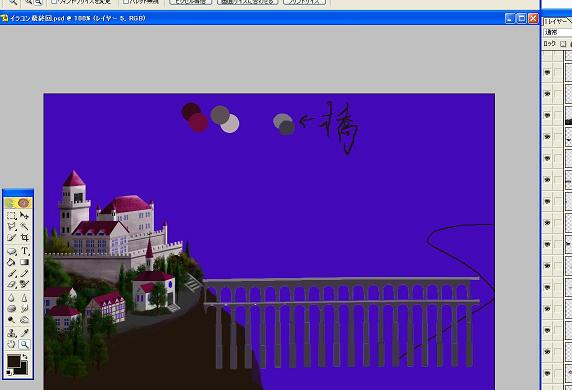This screenshot has height=390, width=572.
Task: Maximize the イラコン psd document window
Action: pyautogui.click(x=522, y=19)
